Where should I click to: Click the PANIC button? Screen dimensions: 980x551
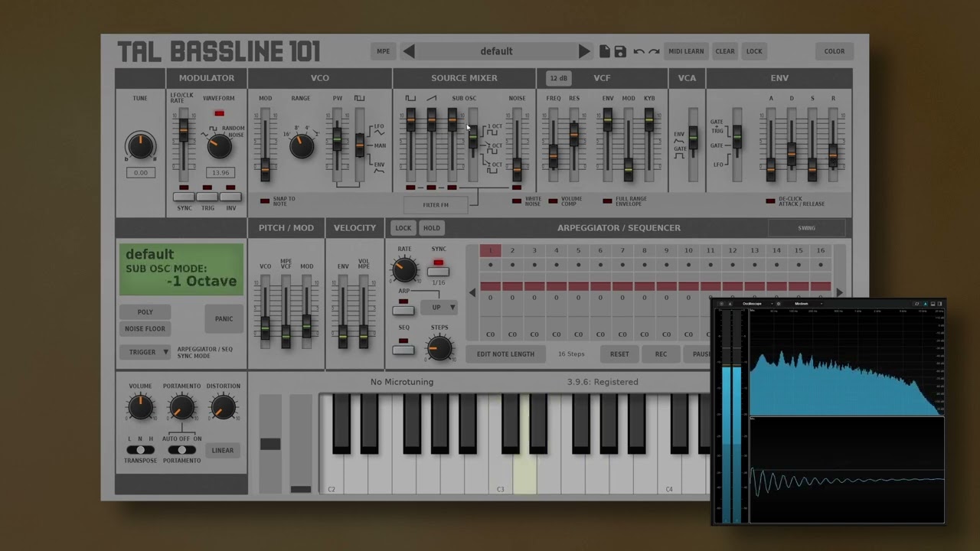pyautogui.click(x=224, y=318)
